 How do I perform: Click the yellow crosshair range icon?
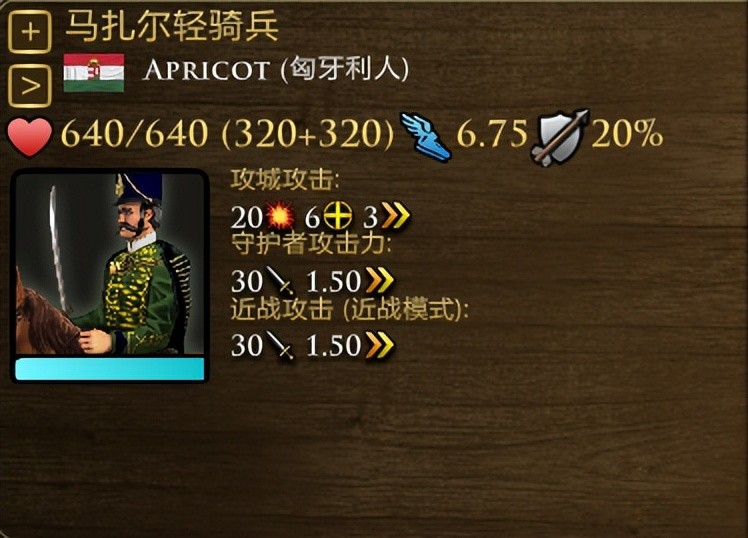pyautogui.click(x=338, y=217)
